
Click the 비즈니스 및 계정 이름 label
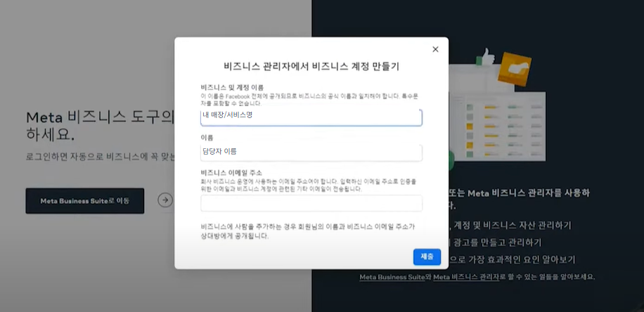point(232,87)
